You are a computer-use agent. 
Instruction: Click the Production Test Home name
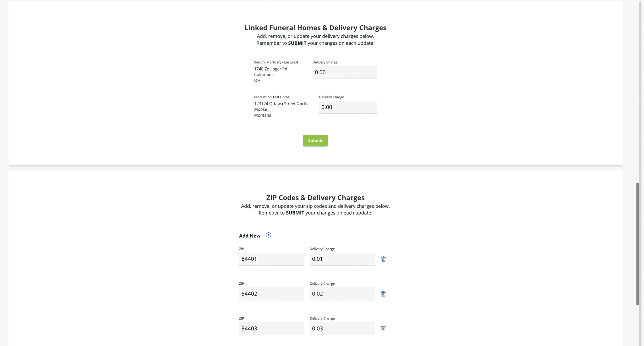(271, 97)
